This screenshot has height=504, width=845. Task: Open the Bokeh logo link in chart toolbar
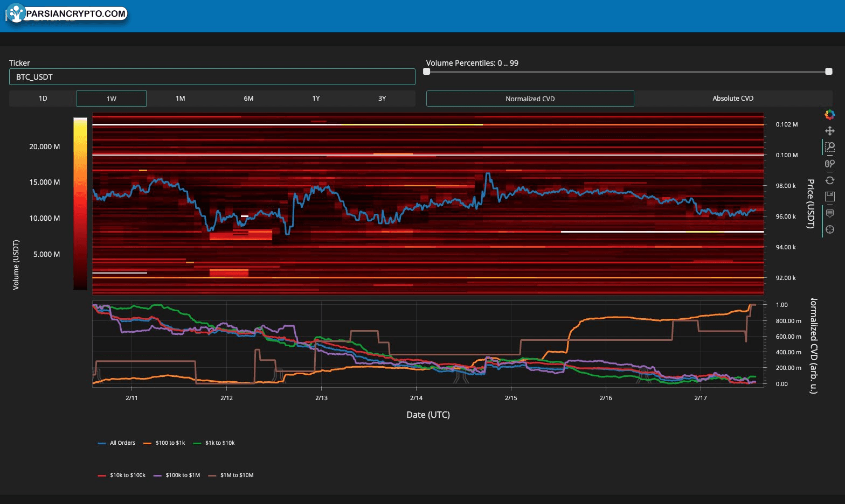[829, 115]
